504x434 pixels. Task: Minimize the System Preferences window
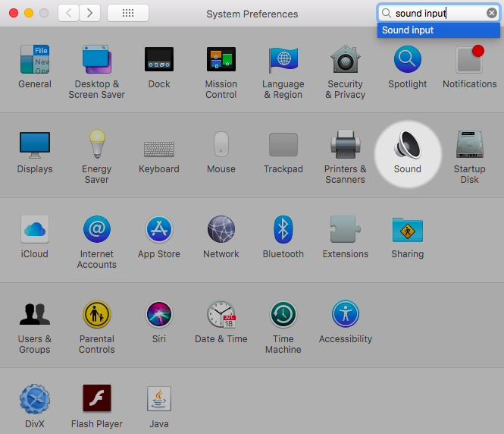pyautogui.click(x=29, y=13)
